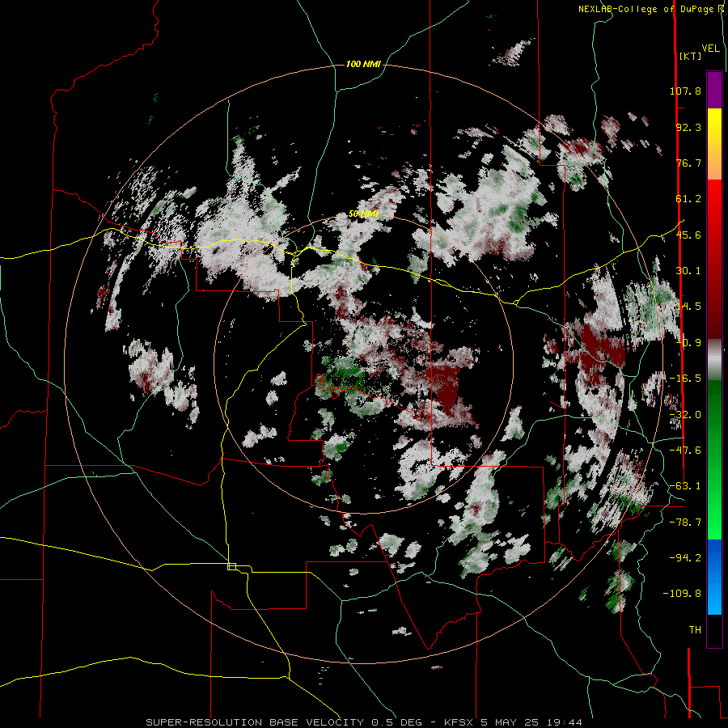The height and width of the screenshot is (728, 728).
Task: Click the [KT] units label
Action: pos(690,56)
